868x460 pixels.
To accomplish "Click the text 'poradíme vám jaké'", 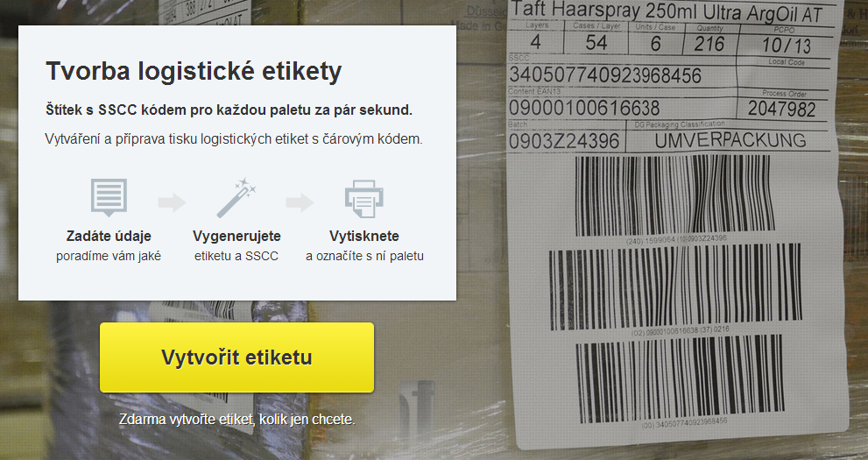I will click(x=109, y=257).
